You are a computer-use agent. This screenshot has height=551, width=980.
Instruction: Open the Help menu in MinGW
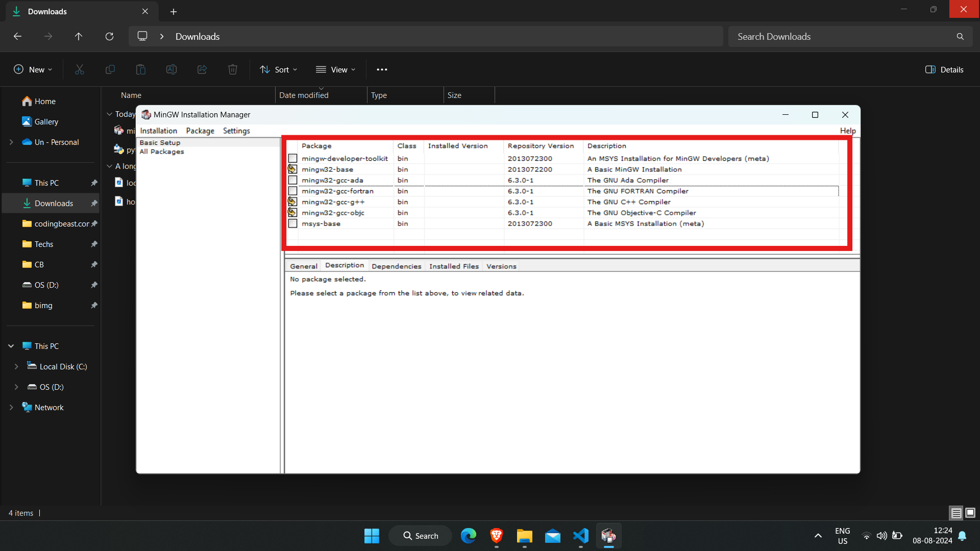[848, 131]
